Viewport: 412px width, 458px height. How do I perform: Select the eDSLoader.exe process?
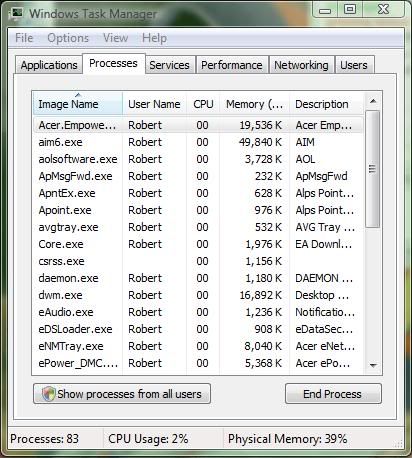click(x=198, y=329)
